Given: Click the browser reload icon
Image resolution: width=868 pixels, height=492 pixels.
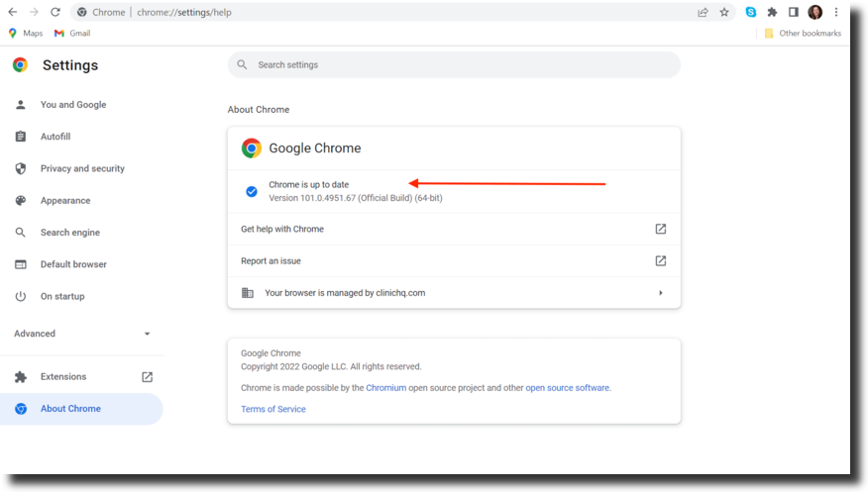Looking at the screenshot, I should point(55,13).
